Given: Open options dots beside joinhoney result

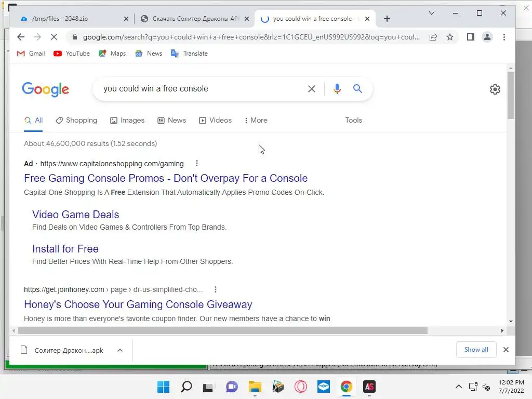Looking at the screenshot, I should point(216,289).
